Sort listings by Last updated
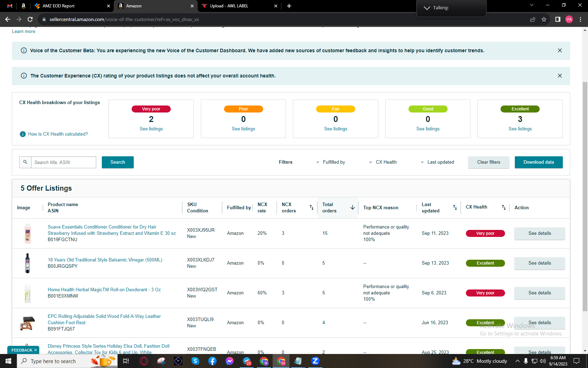588x368 pixels. tap(455, 207)
